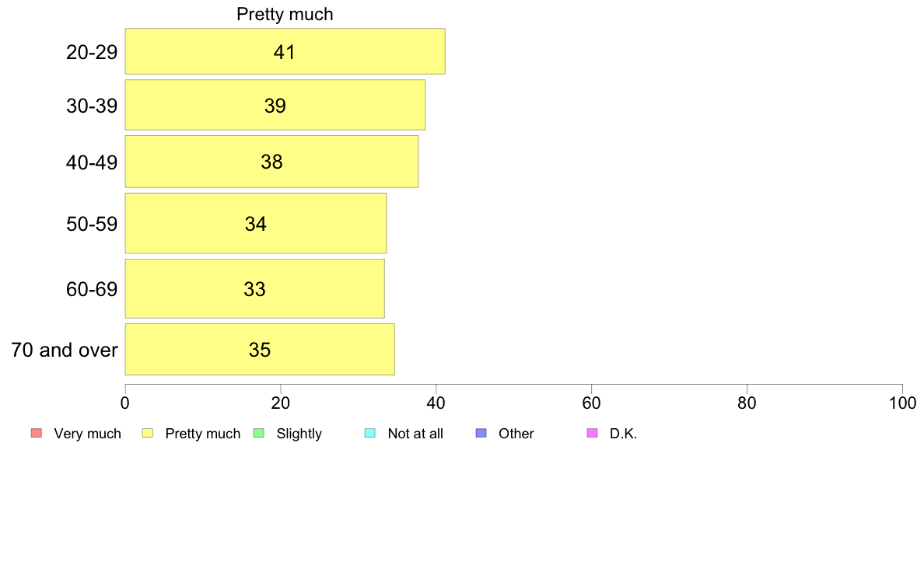Click the blue Other legend swatch

click(x=481, y=433)
